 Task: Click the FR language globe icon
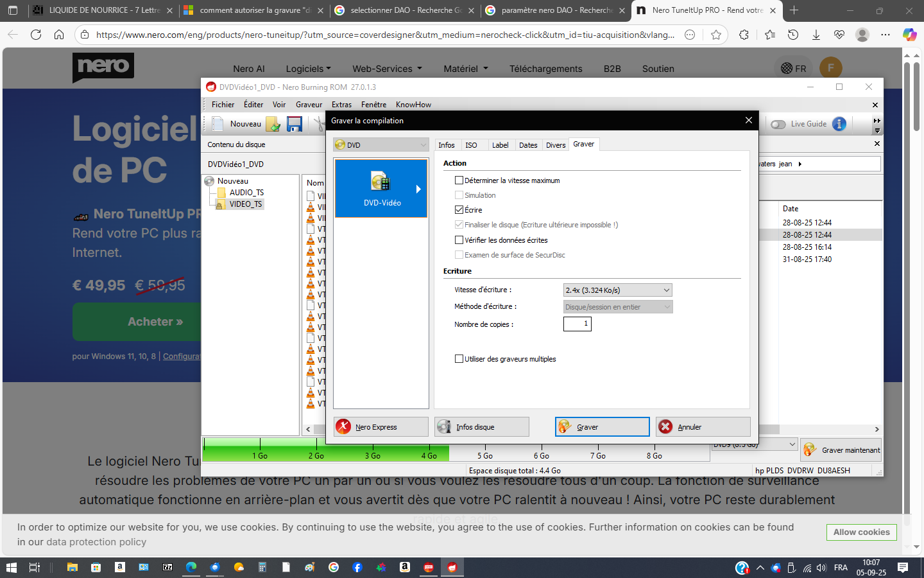point(787,68)
